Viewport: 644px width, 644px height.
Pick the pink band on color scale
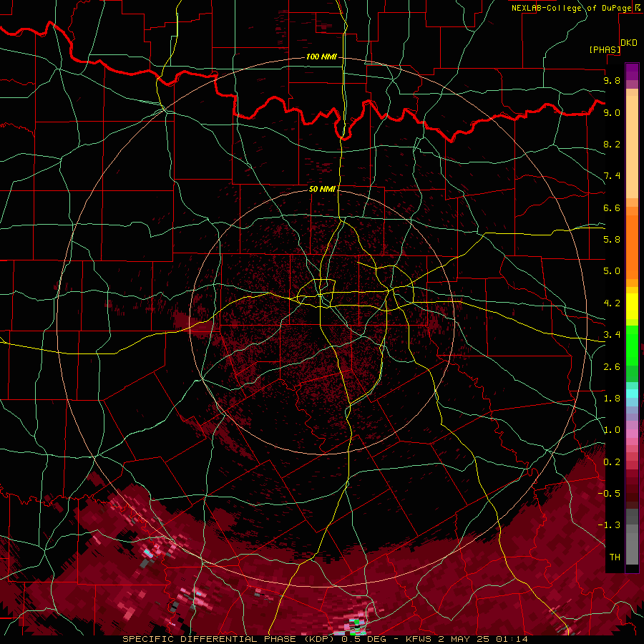[x=632, y=434]
